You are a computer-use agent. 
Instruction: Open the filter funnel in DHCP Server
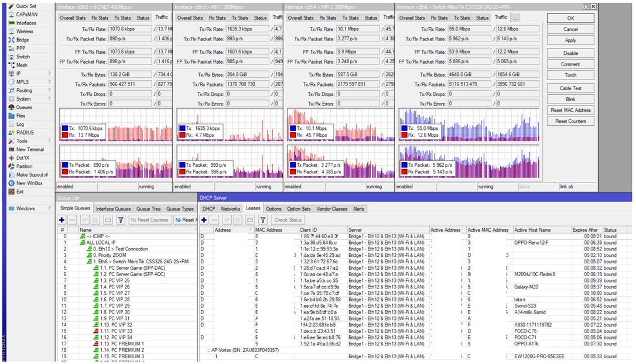pyautogui.click(x=263, y=219)
